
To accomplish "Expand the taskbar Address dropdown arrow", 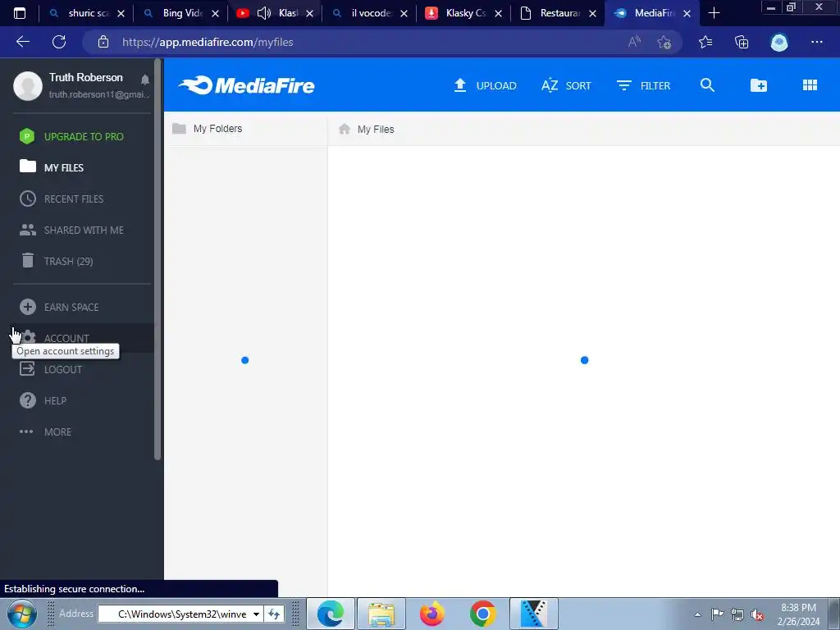I will point(257,614).
